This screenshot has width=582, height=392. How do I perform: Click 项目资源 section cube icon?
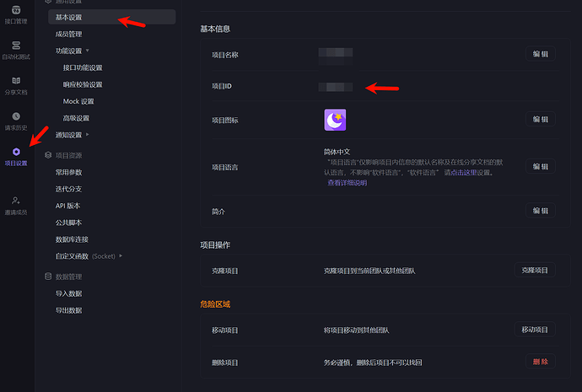coord(48,155)
